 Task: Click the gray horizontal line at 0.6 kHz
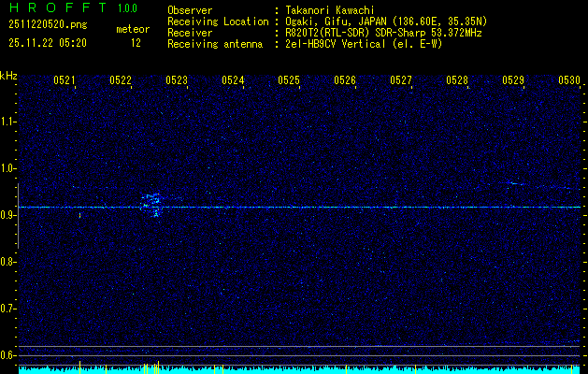pos(299,355)
